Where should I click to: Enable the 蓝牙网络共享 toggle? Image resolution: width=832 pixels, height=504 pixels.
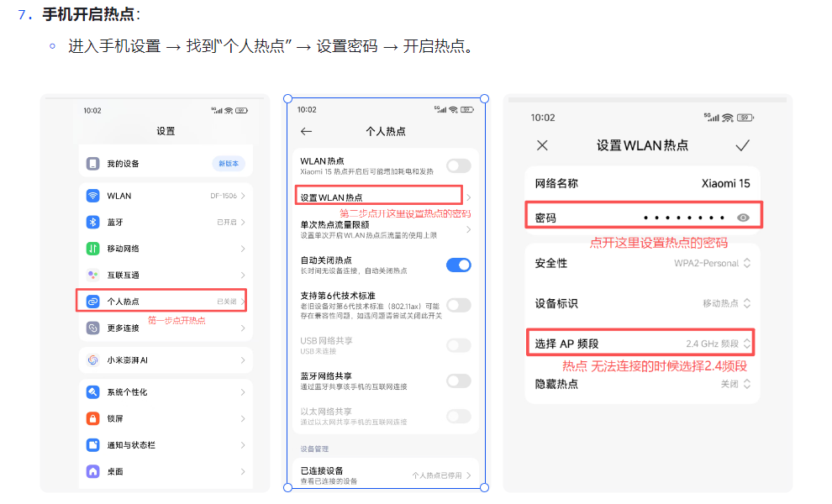(x=459, y=381)
